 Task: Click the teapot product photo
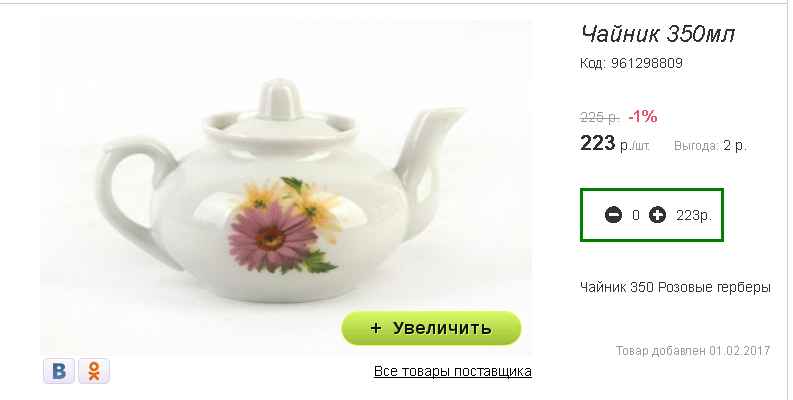coord(286,188)
